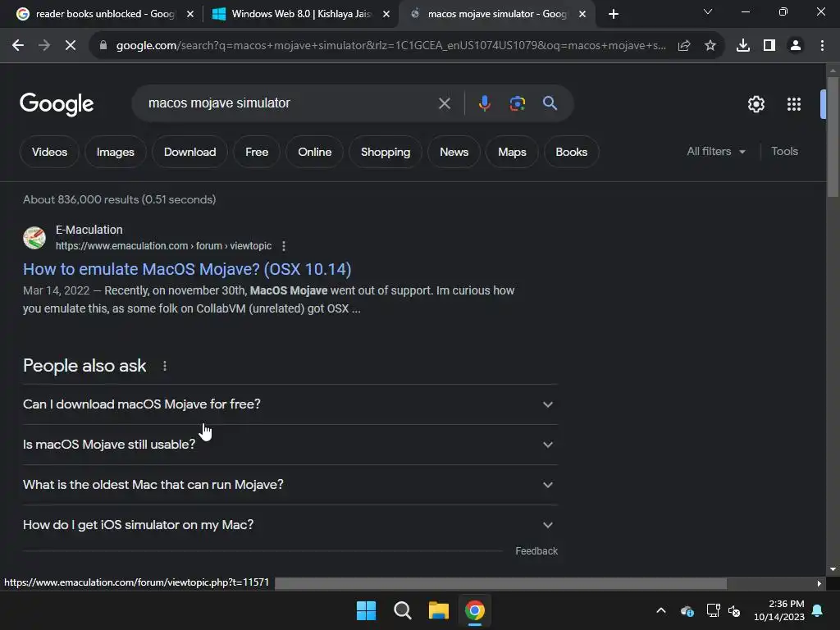The height and width of the screenshot is (630, 840).
Task: Click the Chrome icon in the taskbar
Action: pyautogui.click(x=475, y=610)
